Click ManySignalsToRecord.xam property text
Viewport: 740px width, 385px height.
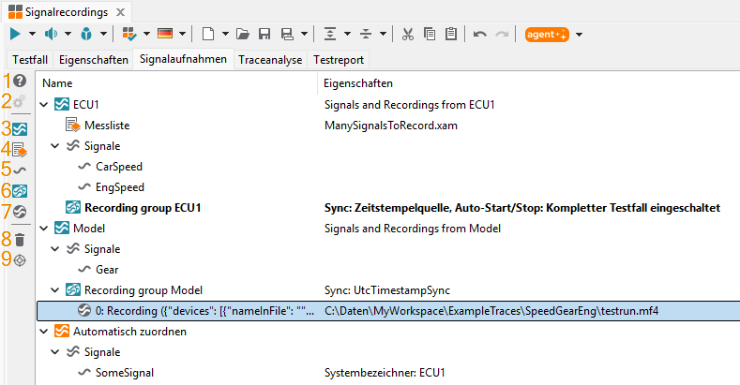coord(391,126)
